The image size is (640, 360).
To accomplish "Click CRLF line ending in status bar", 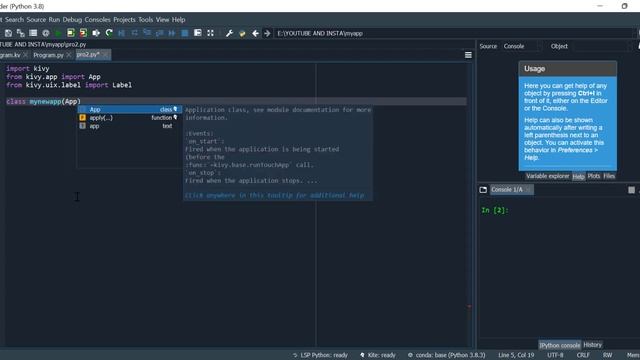I will point(583,355).
